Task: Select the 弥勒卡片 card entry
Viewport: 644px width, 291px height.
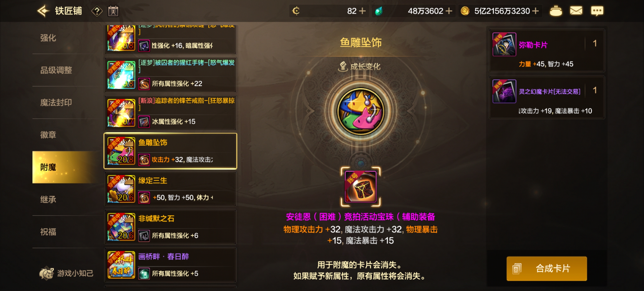Action: point(547,50)
